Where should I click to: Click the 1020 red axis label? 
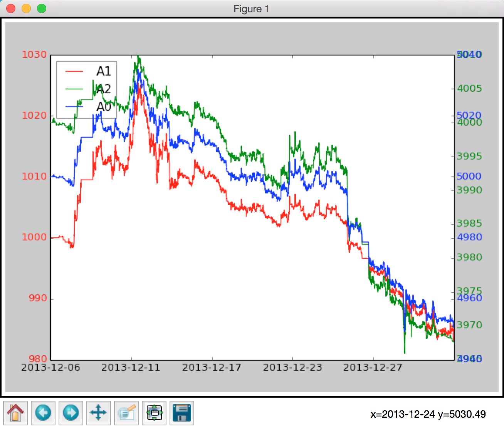[34, 116]
